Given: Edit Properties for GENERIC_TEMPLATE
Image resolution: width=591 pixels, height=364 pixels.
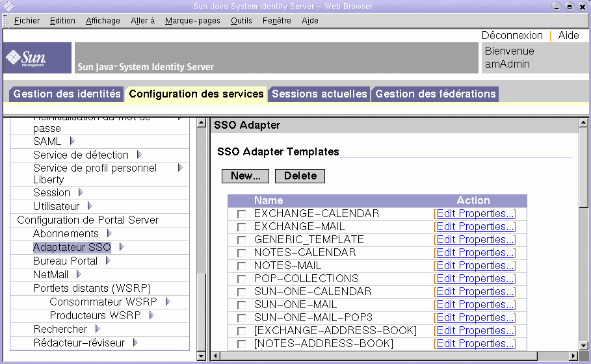Looking at the screenshot, I should pyautogui.click(x=475, y=240).
